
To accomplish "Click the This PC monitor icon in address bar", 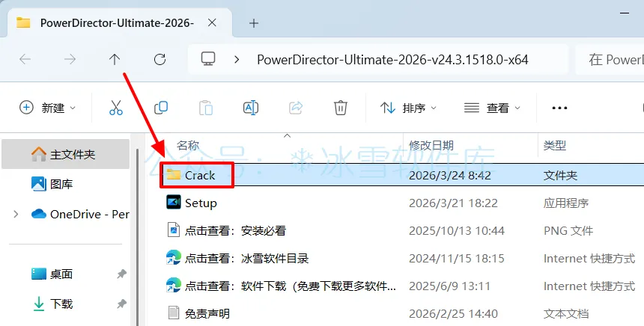I will [x=208, y=59].
